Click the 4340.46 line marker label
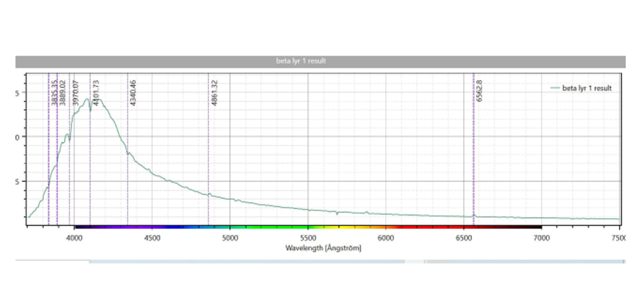This screenshot has height=293, width=644. click(133, 93)
